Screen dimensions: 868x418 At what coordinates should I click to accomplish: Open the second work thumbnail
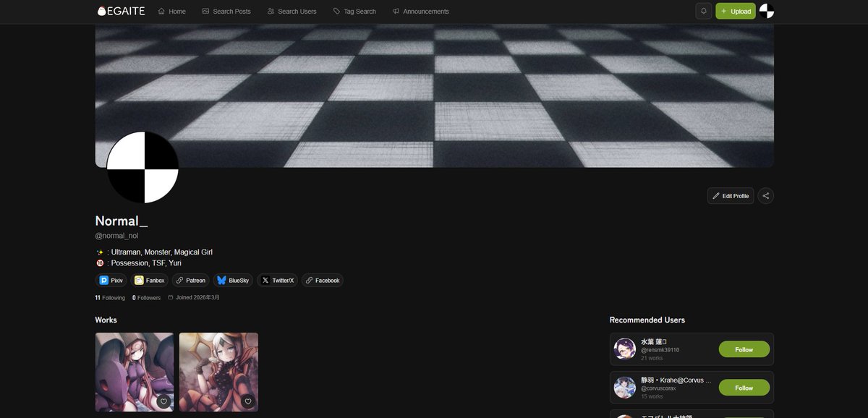[218, 372]
